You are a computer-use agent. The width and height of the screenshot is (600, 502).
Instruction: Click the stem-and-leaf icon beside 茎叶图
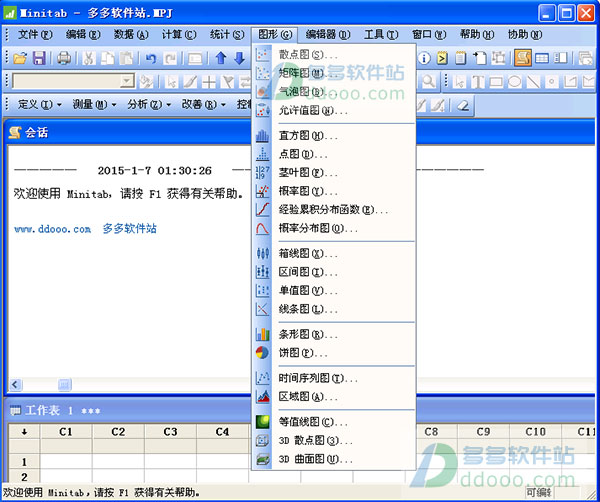pos(262,172)
